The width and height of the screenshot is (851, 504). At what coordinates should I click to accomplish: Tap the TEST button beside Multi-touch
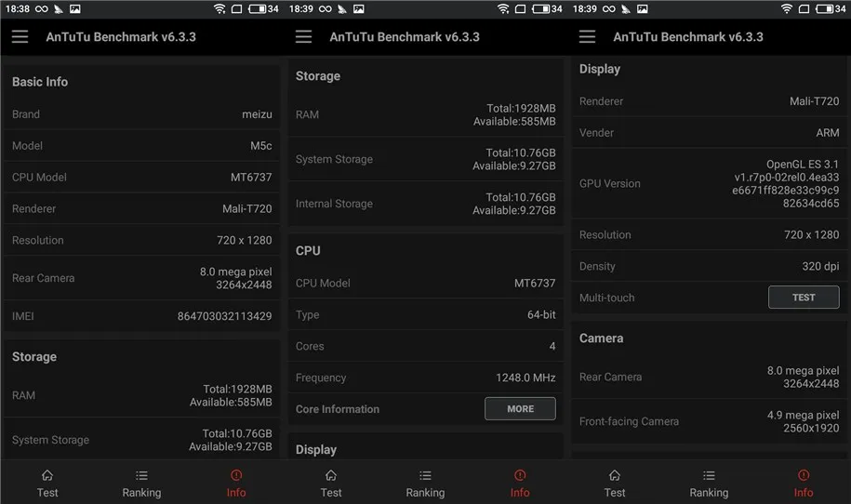[x=804, y=298]
